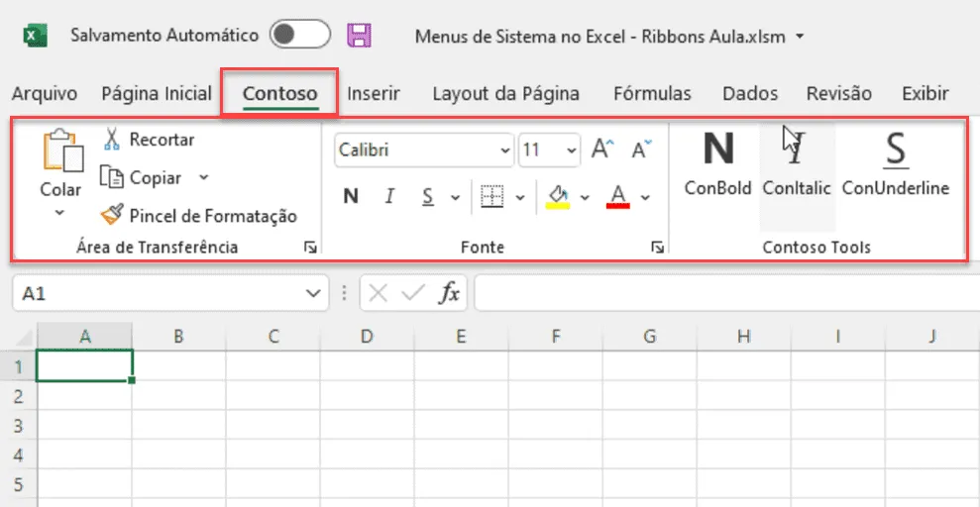Screen dimensions: 980x507
Task: Open the Dados tab
Action: click(750, 94)
